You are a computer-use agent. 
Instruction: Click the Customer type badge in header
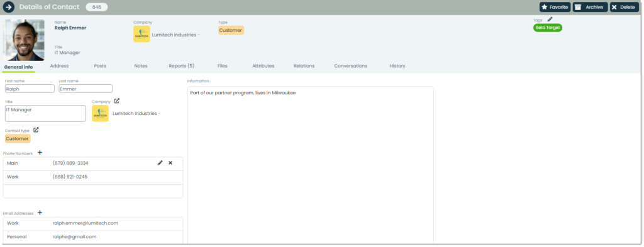coord(231,30)
